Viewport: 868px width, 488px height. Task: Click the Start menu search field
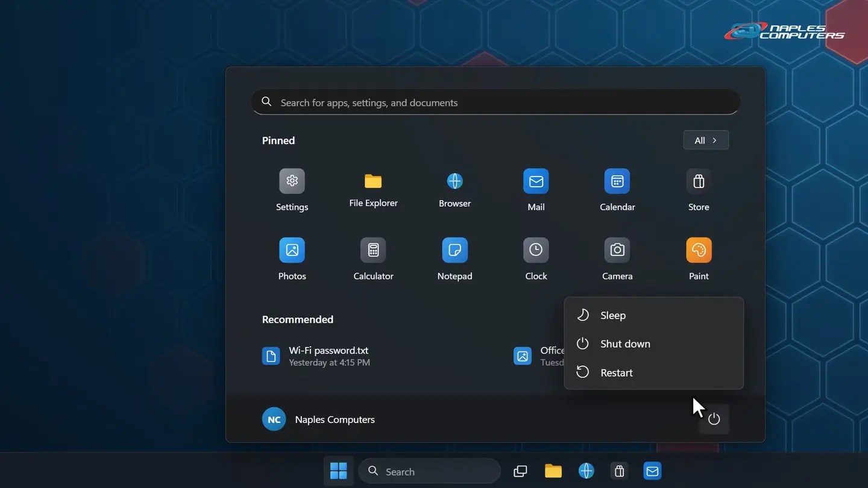pyautogui.click(x=495, y=102)
